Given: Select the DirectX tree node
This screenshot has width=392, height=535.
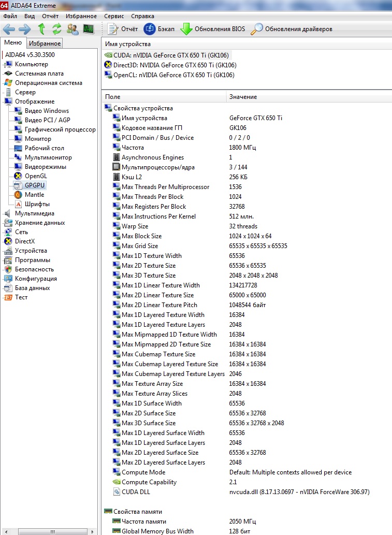Looking at the screenshot, I should click(x=24, y=241).
